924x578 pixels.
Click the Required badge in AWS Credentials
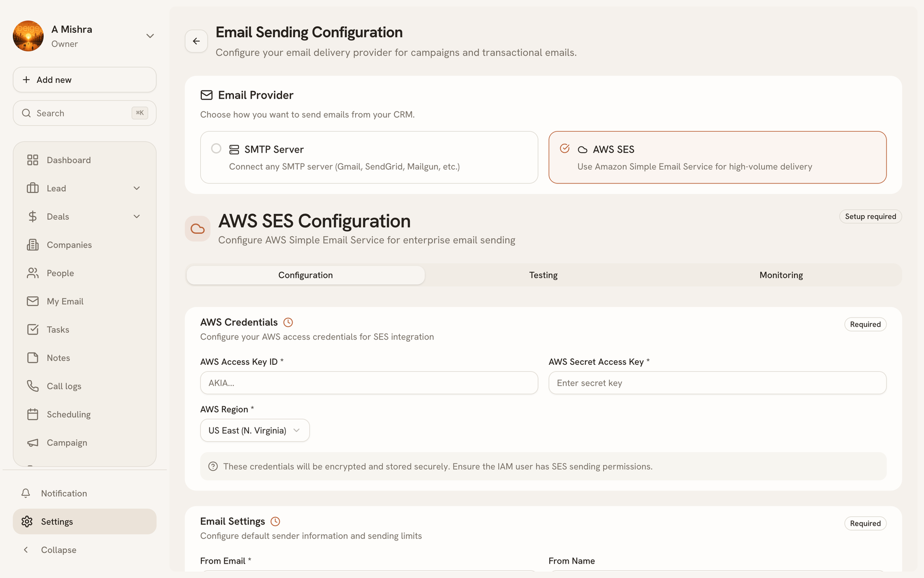point(865,324)
